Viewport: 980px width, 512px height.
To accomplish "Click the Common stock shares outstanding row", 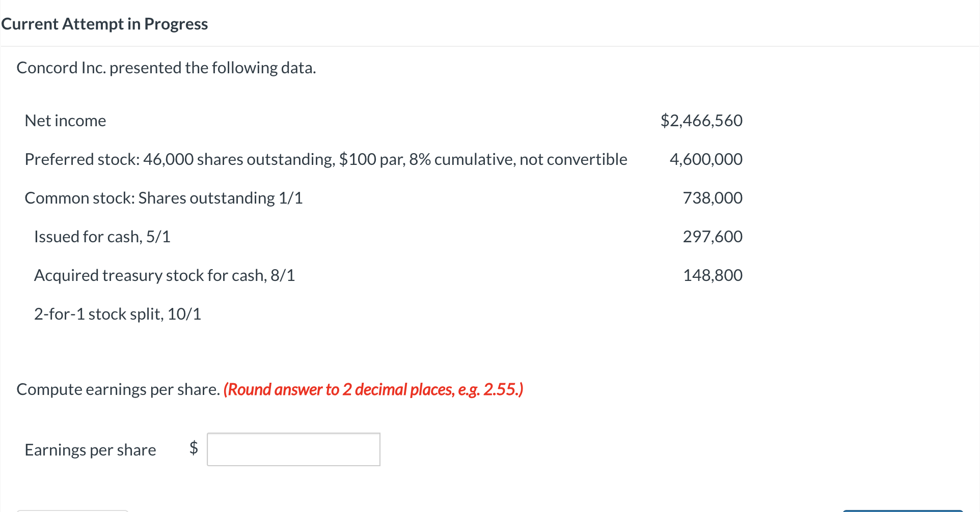I will tap(164, 198).
